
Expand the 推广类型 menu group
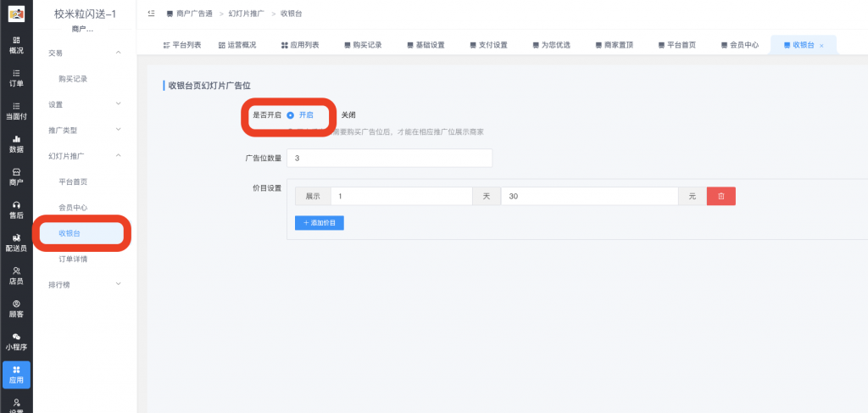[85, 130]
